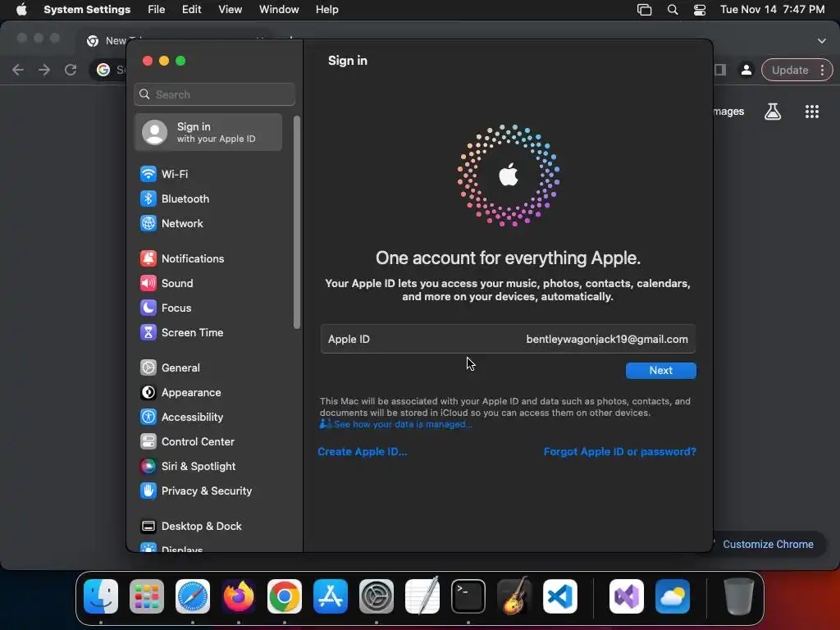Open the System Settings menu
This screenshot has height=630, width=840.
click(87, 10)
